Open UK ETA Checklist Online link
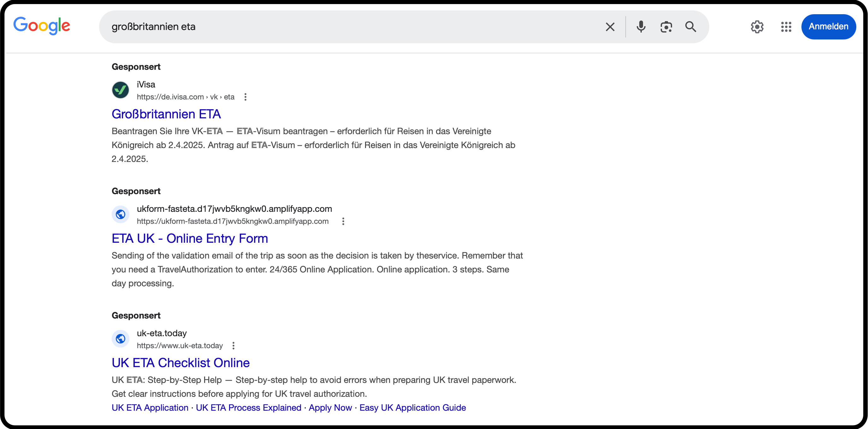This screenshot has height=429, width=868. [180, 363]
